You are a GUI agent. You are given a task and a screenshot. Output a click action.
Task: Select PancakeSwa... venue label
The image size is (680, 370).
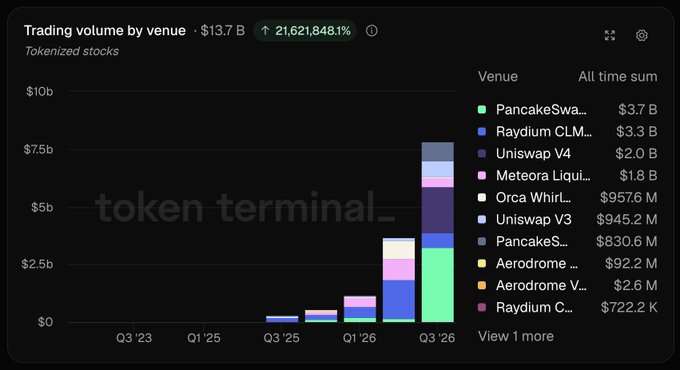pos(541,109)
